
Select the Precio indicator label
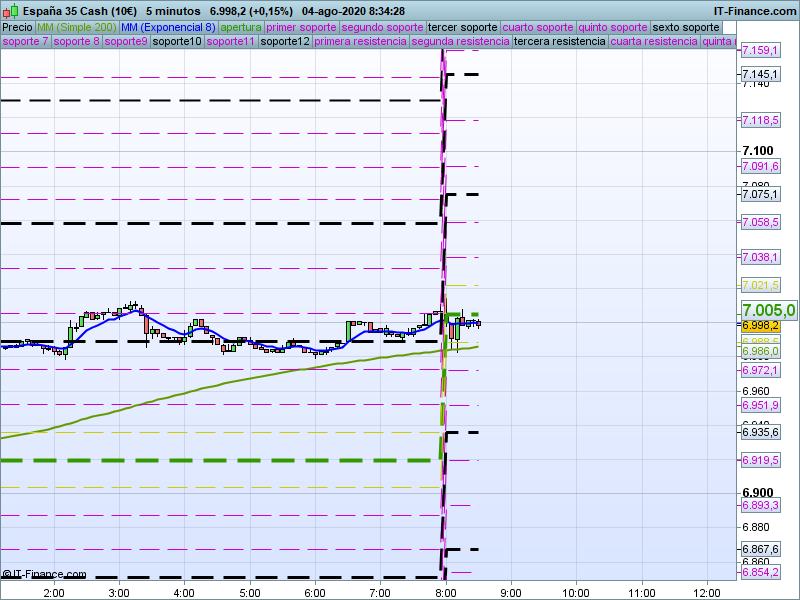[x=17, y=27]
